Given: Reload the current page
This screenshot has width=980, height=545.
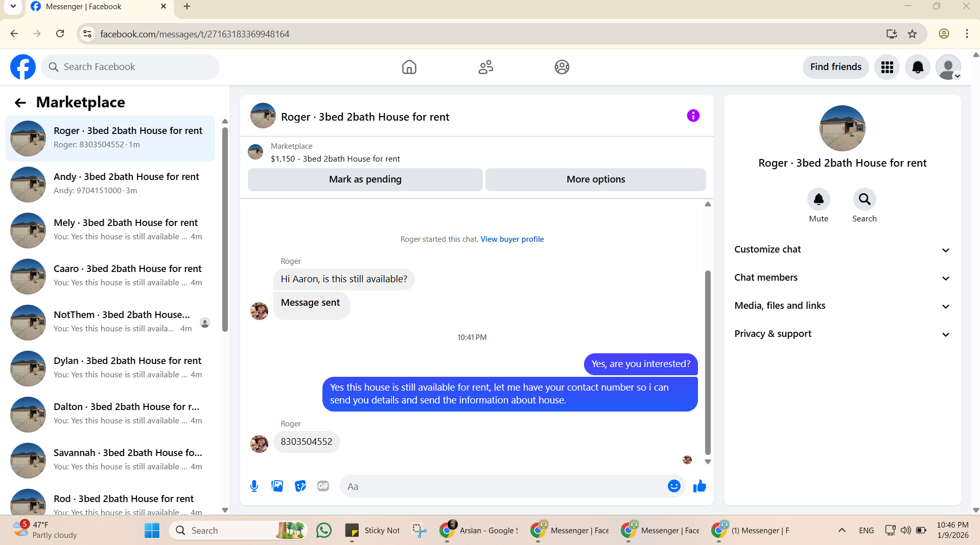Looking at the screenshot, I should pyautogui.click(x=60, y=34).
